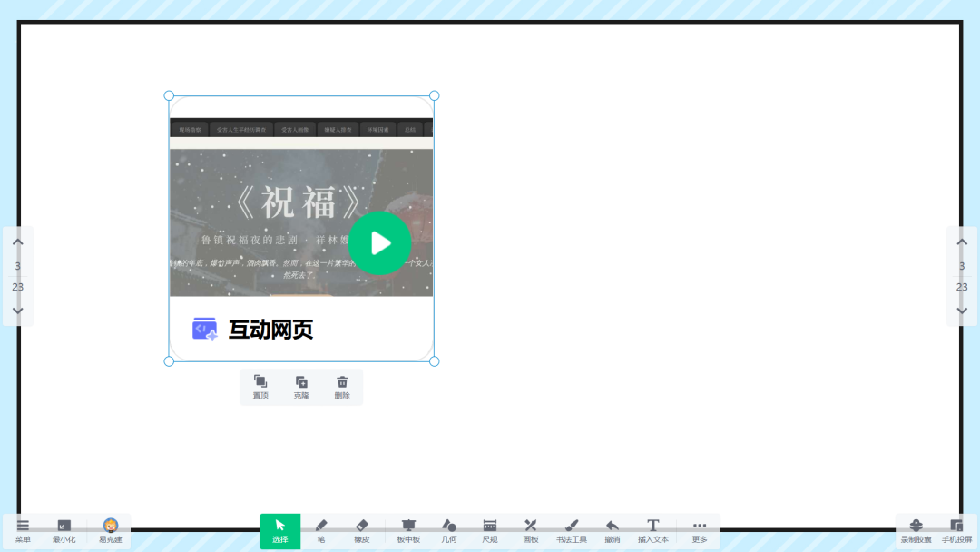Open the 易克建 assistant icon
This screenshot has height=552, width=980.
tap(111, 531)
